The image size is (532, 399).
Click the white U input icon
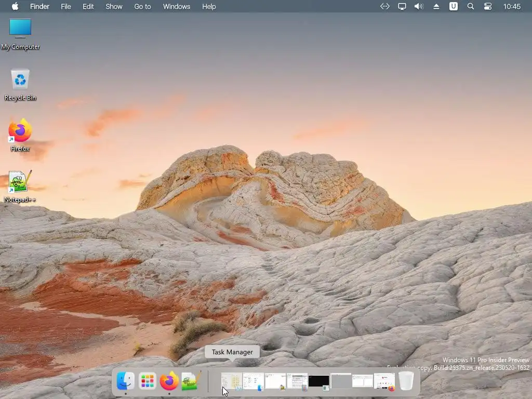454,6
